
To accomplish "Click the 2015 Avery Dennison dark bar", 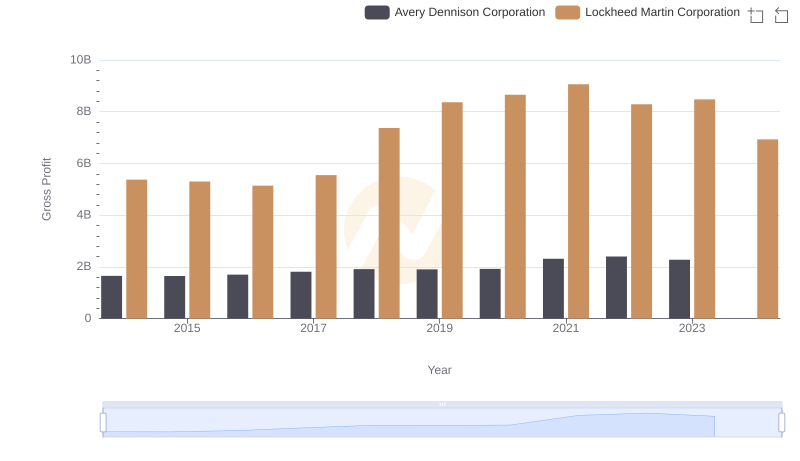I will coord(174,297).
